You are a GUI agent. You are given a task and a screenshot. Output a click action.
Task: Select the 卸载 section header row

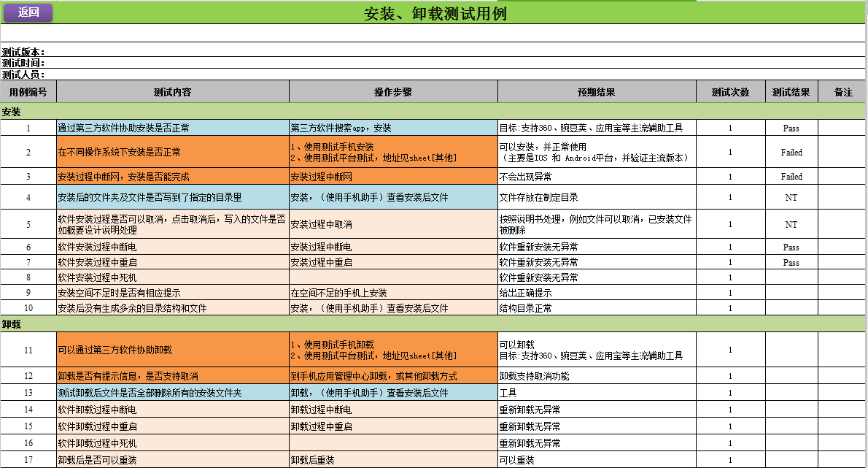tap(433, 324)
